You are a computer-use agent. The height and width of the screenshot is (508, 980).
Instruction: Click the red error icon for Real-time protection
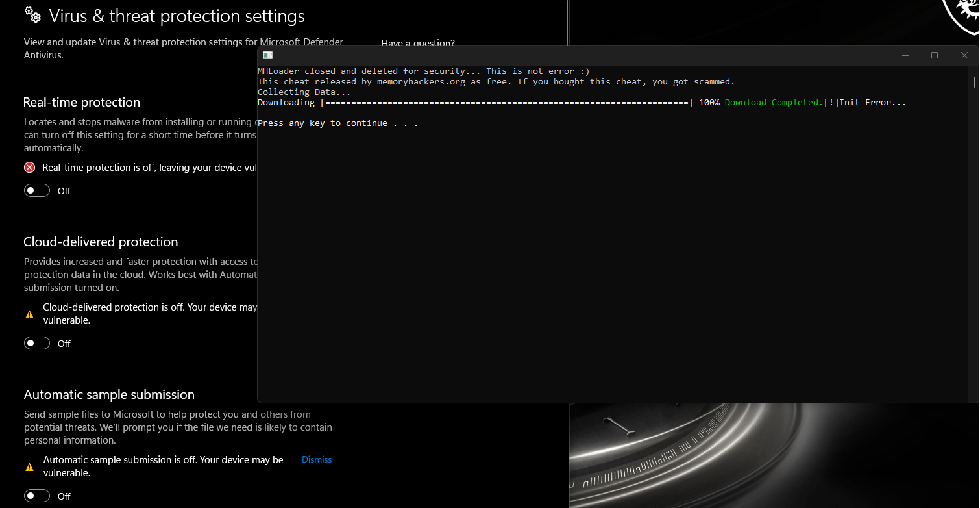[x=29, y=168]
